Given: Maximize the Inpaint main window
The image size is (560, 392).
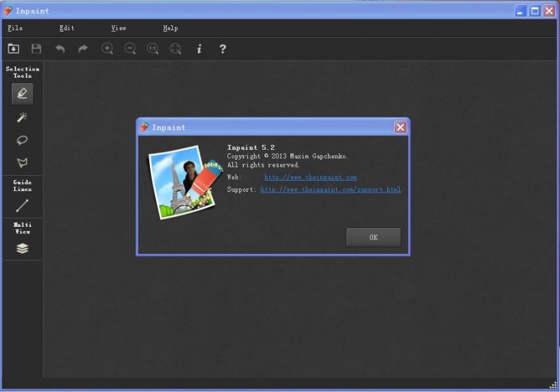Looking at the screenshot, I should (x=535, y=10).
